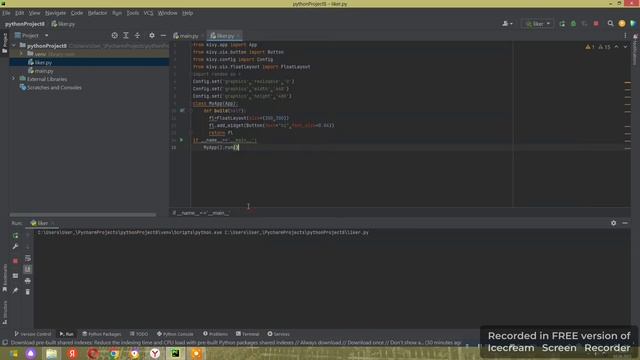Screen dimensions: 640x360
Task: Open the liker run configuration dropdown
Action: 538,24
